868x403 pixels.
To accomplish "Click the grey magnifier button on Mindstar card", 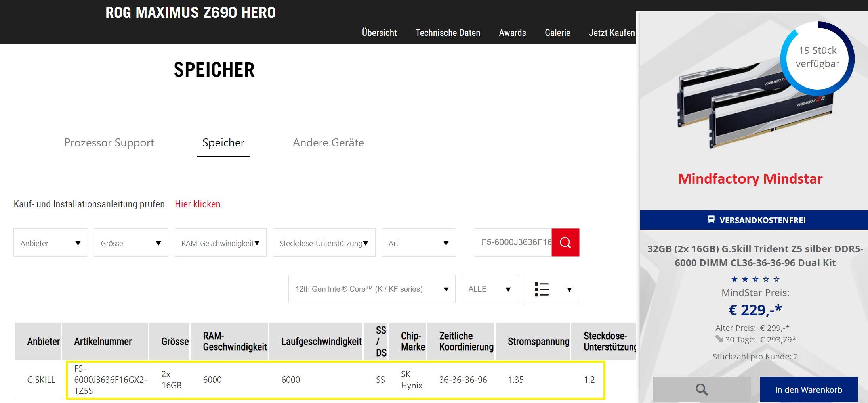I will point(702,390).
